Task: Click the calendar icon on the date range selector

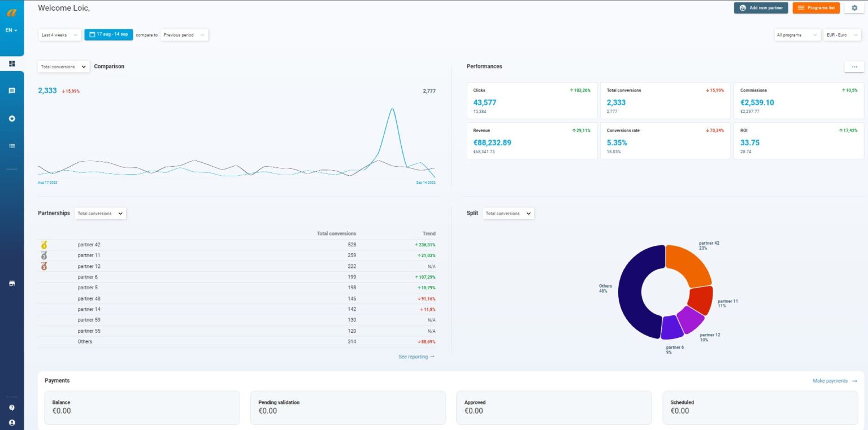Action: (x=93, y=34)
